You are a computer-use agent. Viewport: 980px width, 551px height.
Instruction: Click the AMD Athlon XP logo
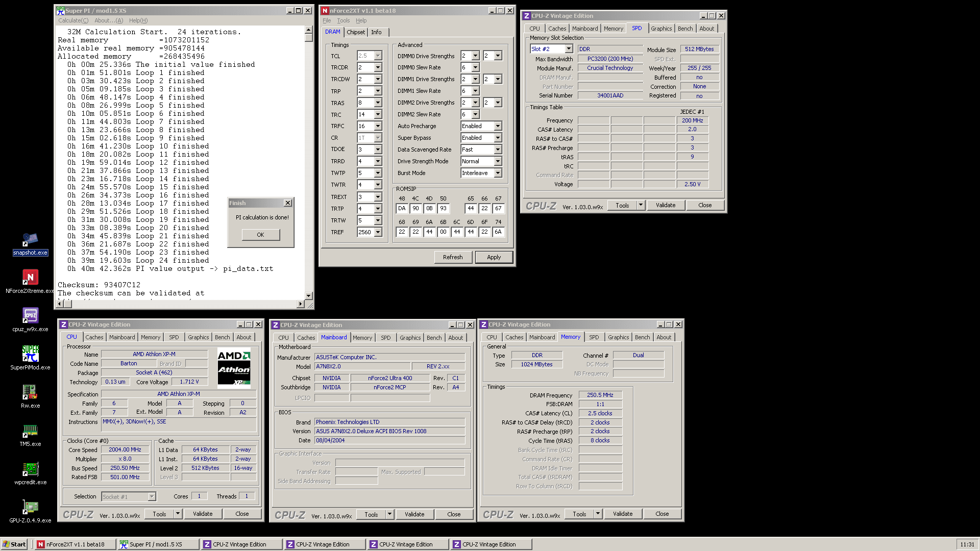pyautogui.click(x=234, y=367)
